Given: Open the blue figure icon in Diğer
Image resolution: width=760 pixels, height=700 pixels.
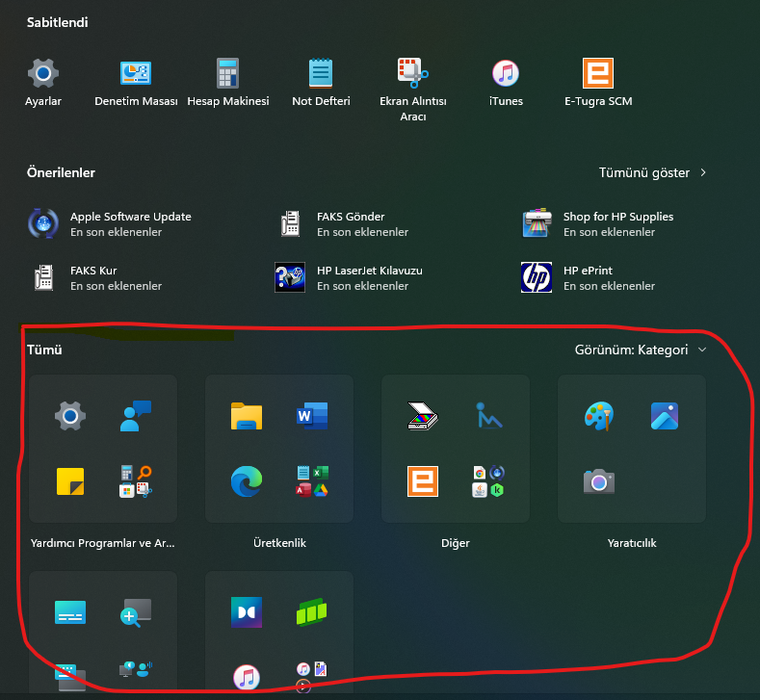Looking at the screenshot, I should pyautogui.click(x=488, y=416).
